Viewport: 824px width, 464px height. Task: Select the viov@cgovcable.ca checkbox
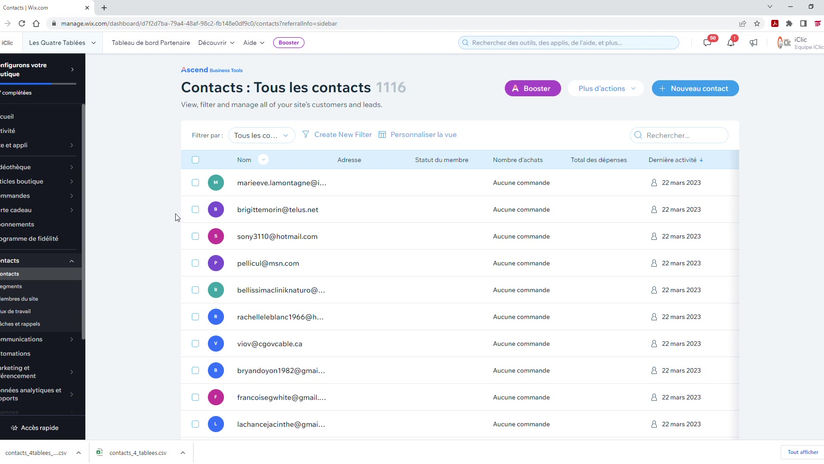[x=195, y=343]
